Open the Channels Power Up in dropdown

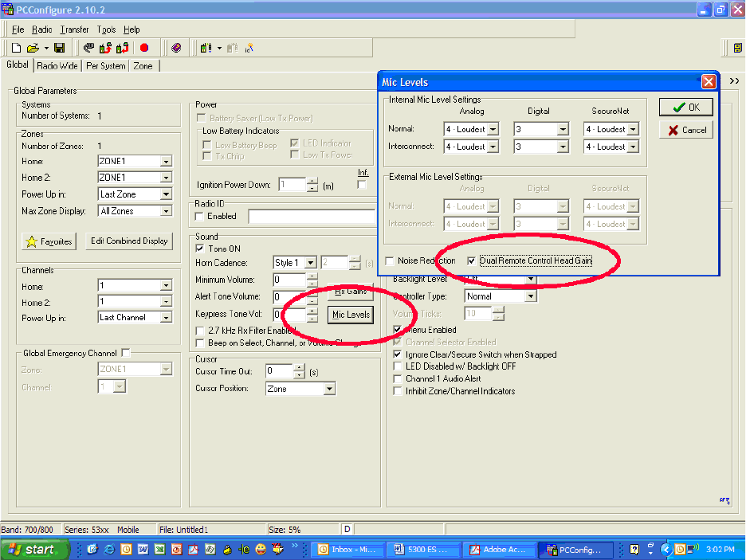click(x=166, y=318)
